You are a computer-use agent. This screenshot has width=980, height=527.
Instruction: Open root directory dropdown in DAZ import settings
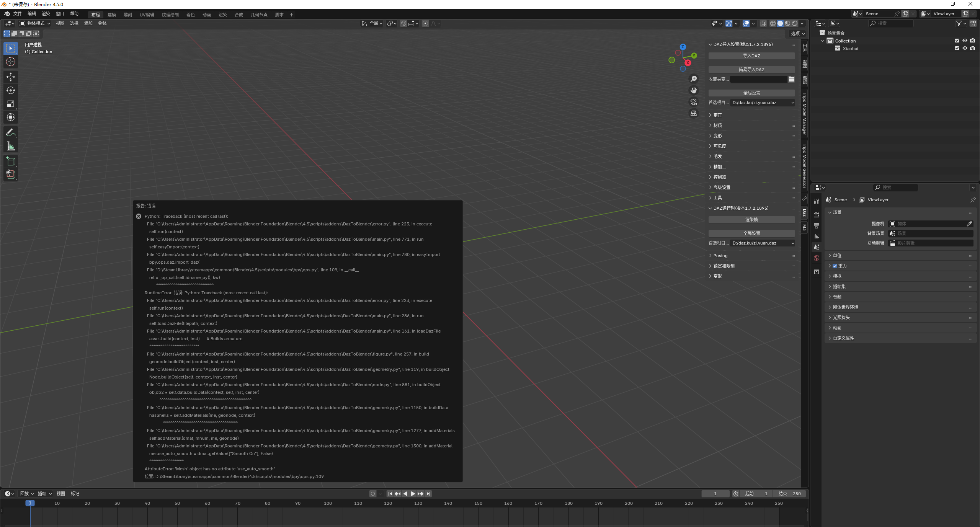[x=763, y=103]
